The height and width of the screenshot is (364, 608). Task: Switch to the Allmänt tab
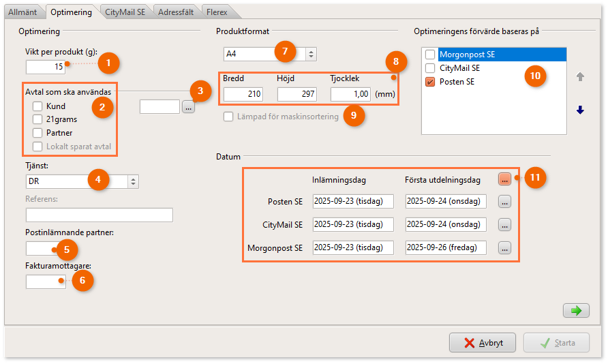[22, 12]
